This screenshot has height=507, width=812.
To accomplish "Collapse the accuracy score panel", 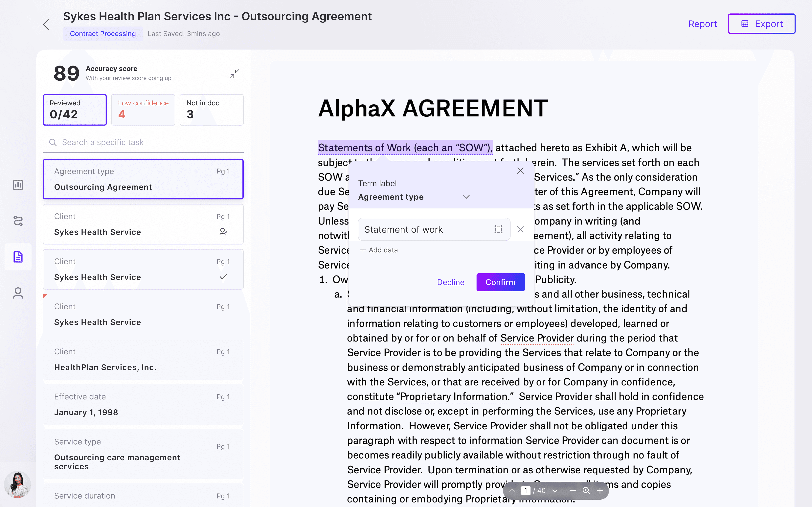I will [x=235, y=74].
